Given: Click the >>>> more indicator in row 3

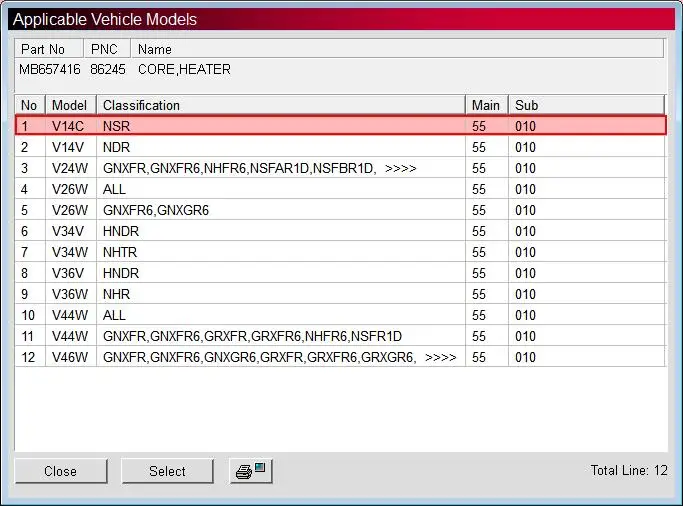Looking at the screenshot, I should pyautogui.click(x=401, y=169).
